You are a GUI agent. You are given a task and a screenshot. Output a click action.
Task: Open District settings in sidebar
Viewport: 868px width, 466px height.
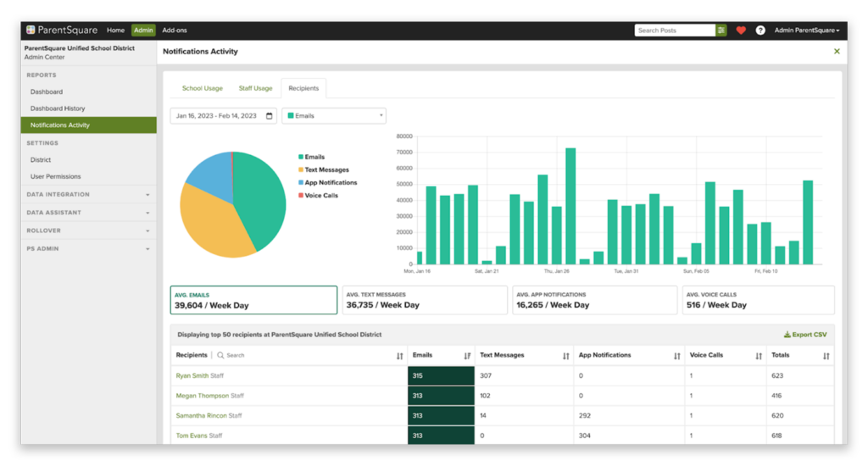41,160
